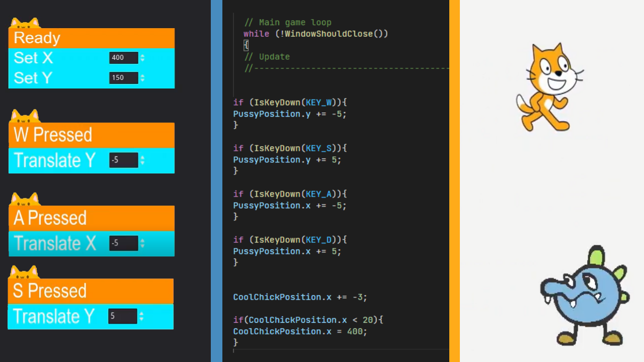Focus the Translate X value field
Image resolution: width=644 pixels, height=362 pixels.
point(123,243)
